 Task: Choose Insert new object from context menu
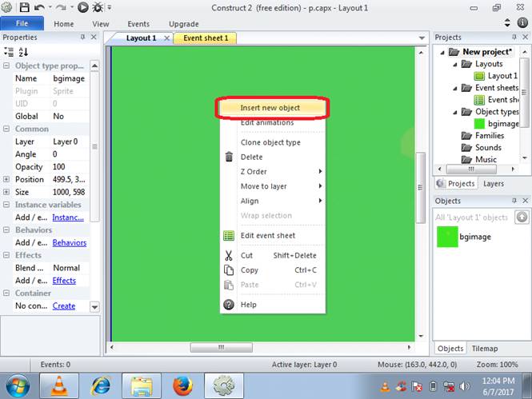(x=273, y=108)
